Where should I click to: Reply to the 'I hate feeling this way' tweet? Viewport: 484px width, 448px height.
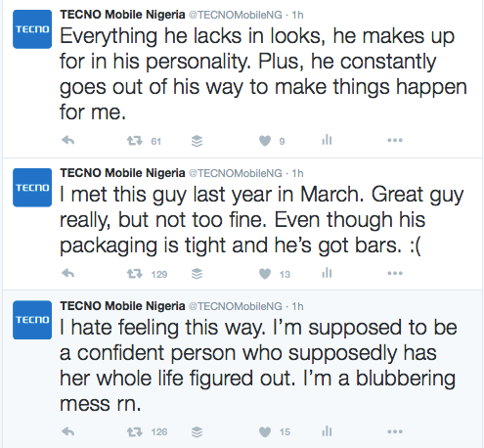click(x=68, y=431)
